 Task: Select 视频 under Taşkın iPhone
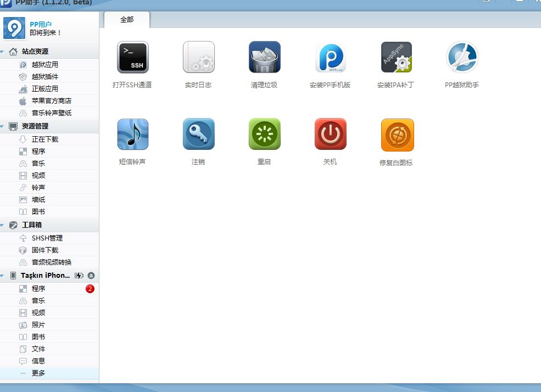tap(49, 313)
